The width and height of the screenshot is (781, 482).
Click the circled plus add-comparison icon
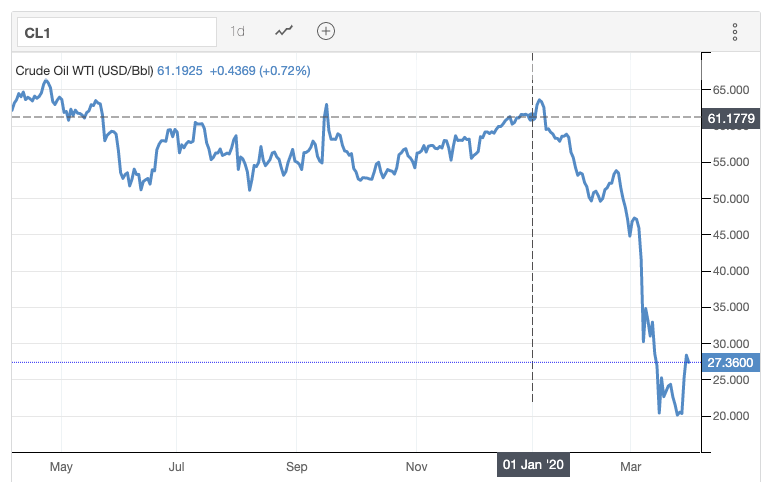(x=326, y=31)
